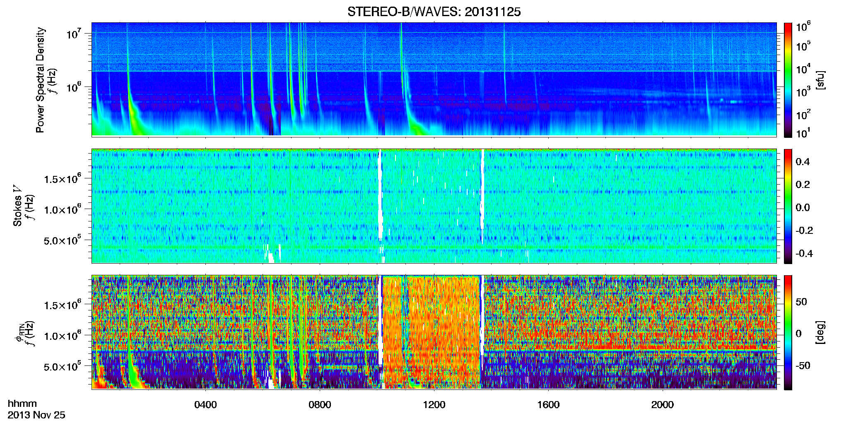Click the phi RTN angle colorbar
Viewport: 868px width, 447px height.
[x=788, y=332]
